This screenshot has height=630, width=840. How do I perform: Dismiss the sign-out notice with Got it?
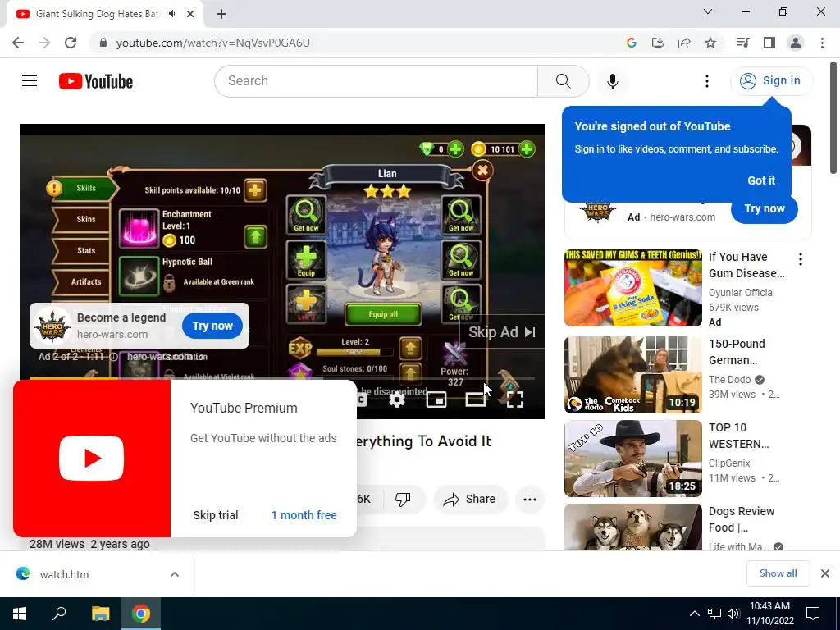(x=761, y=180)
